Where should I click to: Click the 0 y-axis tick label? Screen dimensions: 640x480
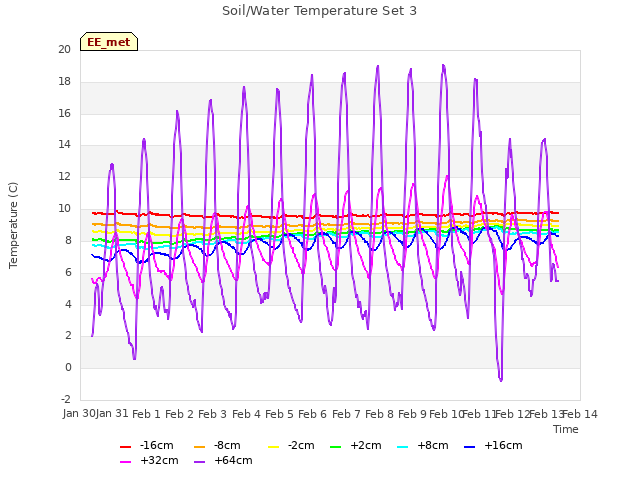[x=68, y=367]
